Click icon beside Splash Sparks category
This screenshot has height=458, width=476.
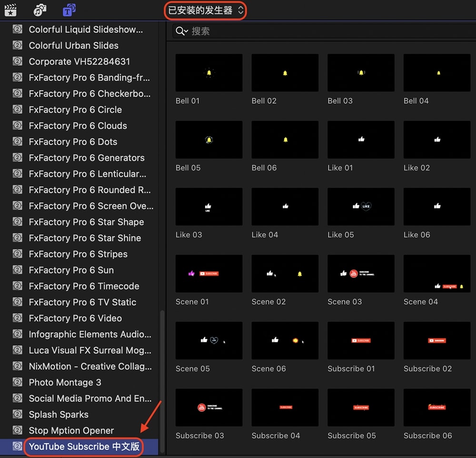click(x=18, y=414)
